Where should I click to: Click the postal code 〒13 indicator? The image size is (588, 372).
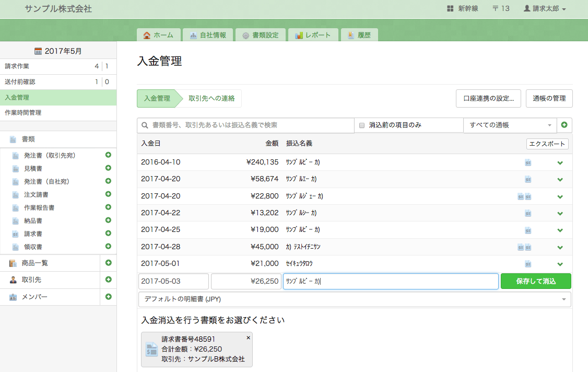[501, 8]
